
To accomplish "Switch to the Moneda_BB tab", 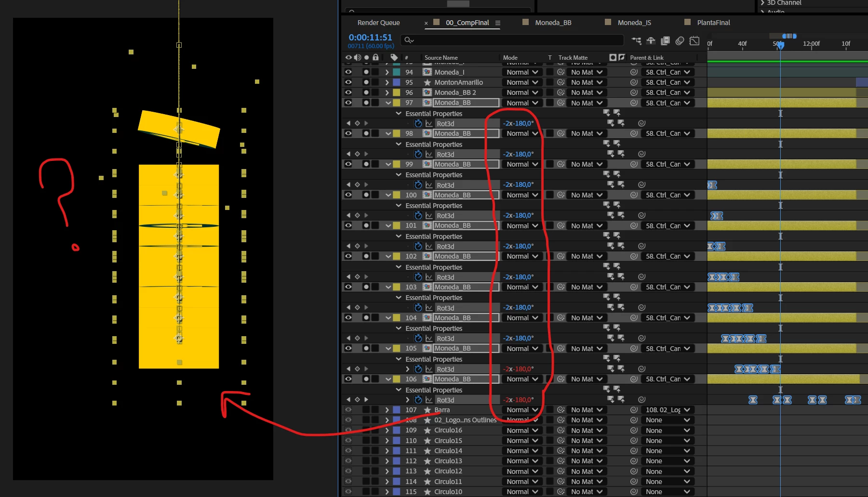I will tap(553, 23).
